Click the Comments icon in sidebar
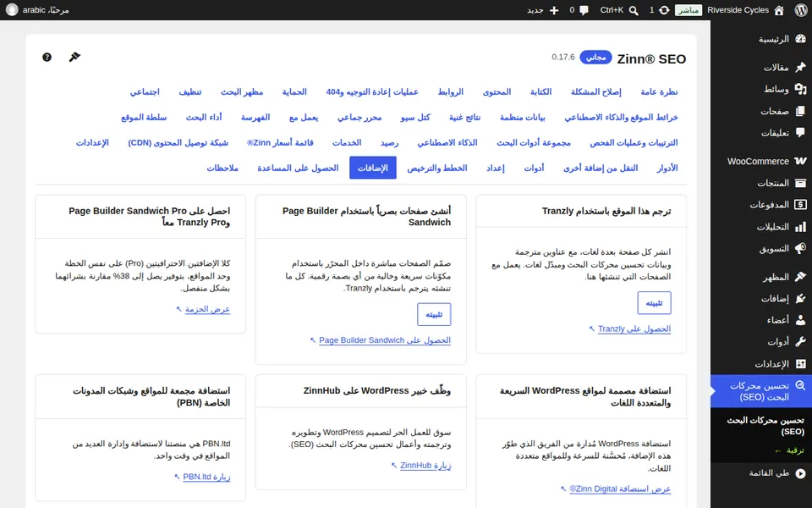This screenshot has height=508, width=812. point(801,133)
